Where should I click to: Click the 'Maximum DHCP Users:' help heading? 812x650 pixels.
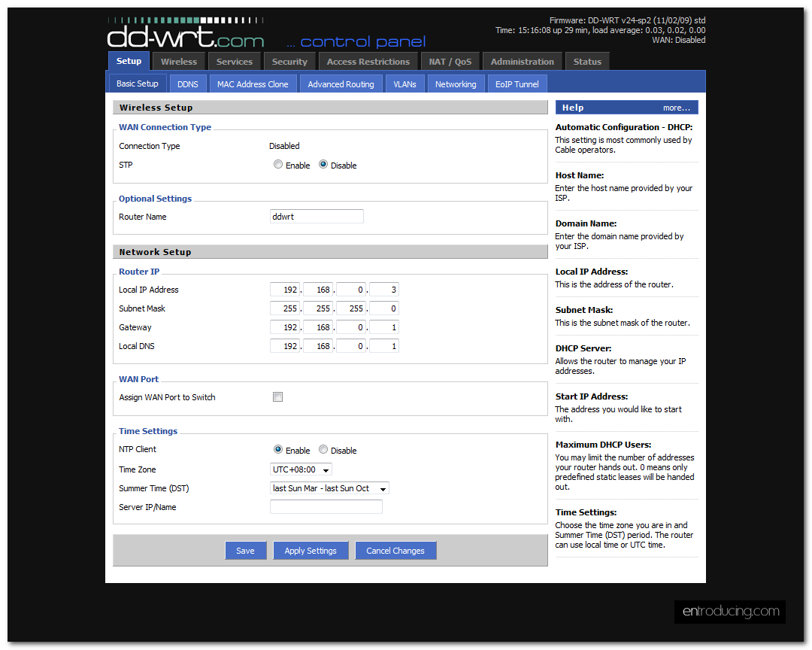[603, 445]
